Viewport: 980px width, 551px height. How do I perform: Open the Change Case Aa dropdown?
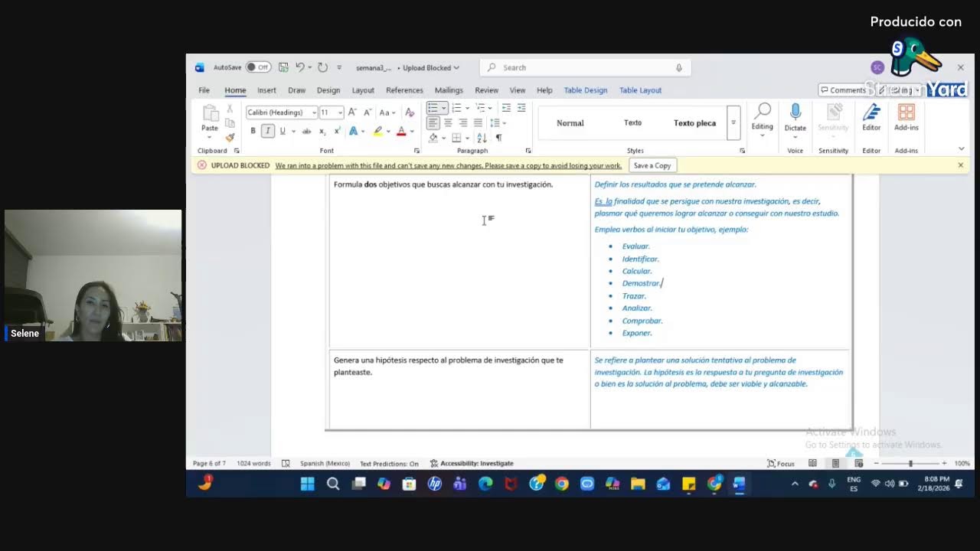387,112
